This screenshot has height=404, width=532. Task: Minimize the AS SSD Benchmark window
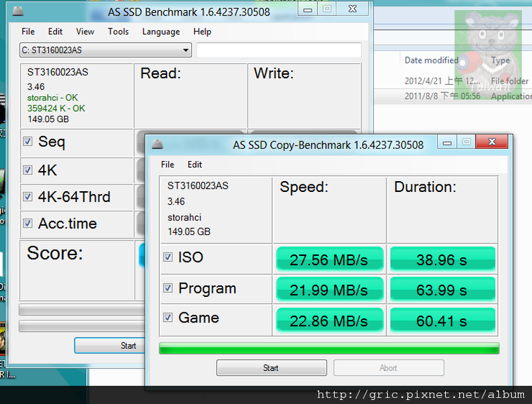point(308,9)
